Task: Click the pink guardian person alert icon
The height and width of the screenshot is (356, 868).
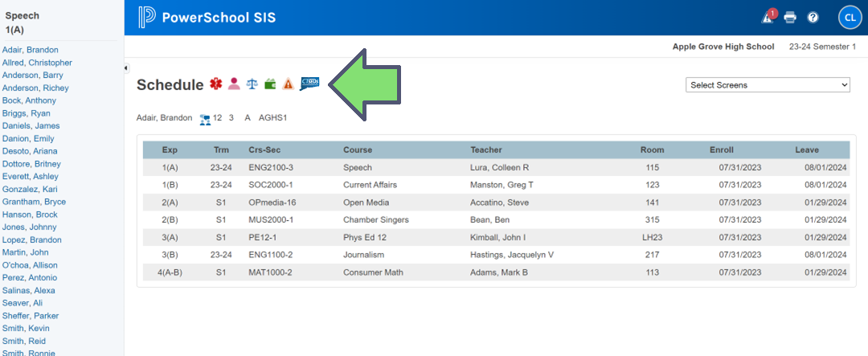Action: coord(234,84)
